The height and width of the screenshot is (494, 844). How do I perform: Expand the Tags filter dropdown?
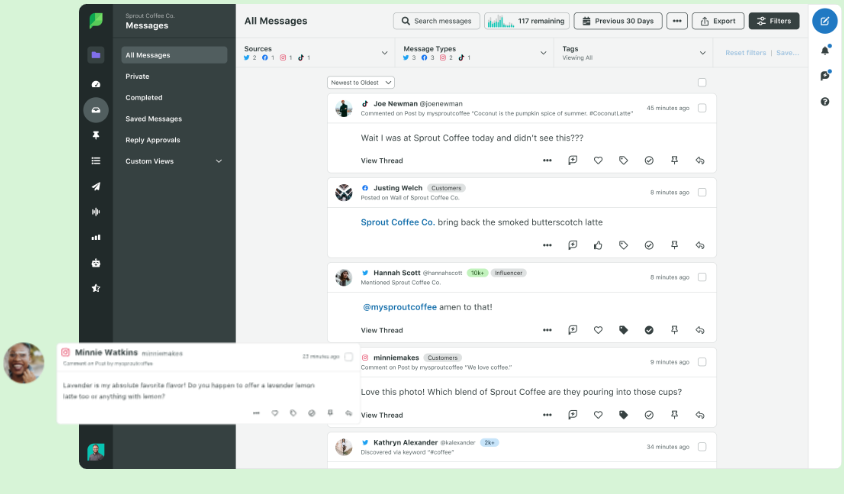coord(702,53)
